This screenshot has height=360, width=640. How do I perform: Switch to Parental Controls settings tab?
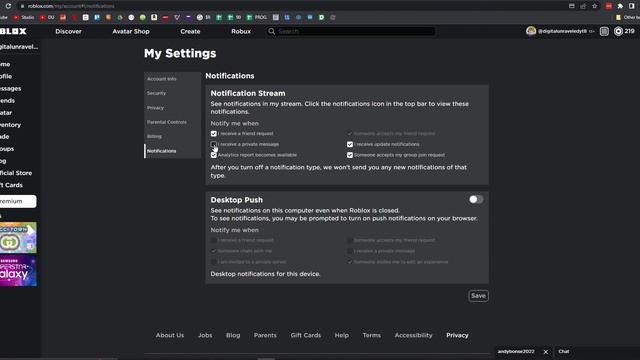[173, 122]
